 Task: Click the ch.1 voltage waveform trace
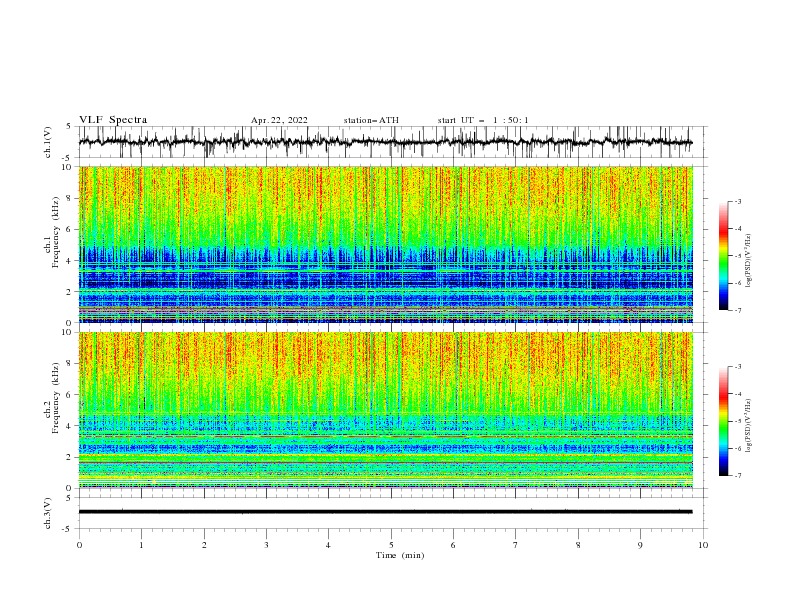385,142
